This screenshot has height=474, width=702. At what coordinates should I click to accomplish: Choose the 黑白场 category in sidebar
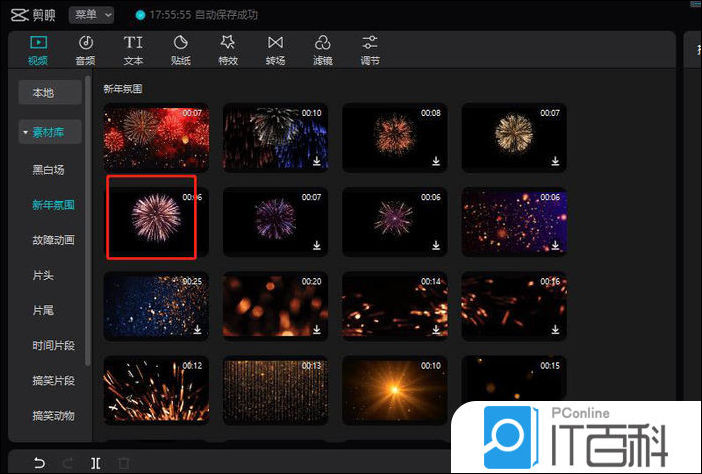point(49,170)
